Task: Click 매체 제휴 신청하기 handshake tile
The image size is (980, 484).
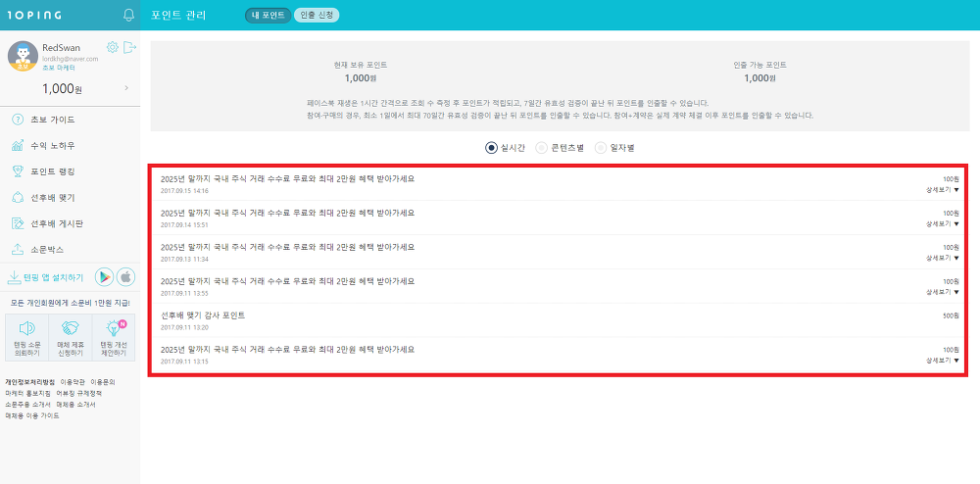Action: coord(70,337)
